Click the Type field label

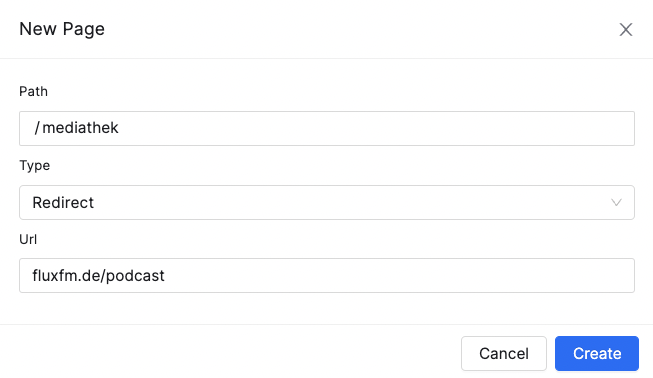point(35,165)
